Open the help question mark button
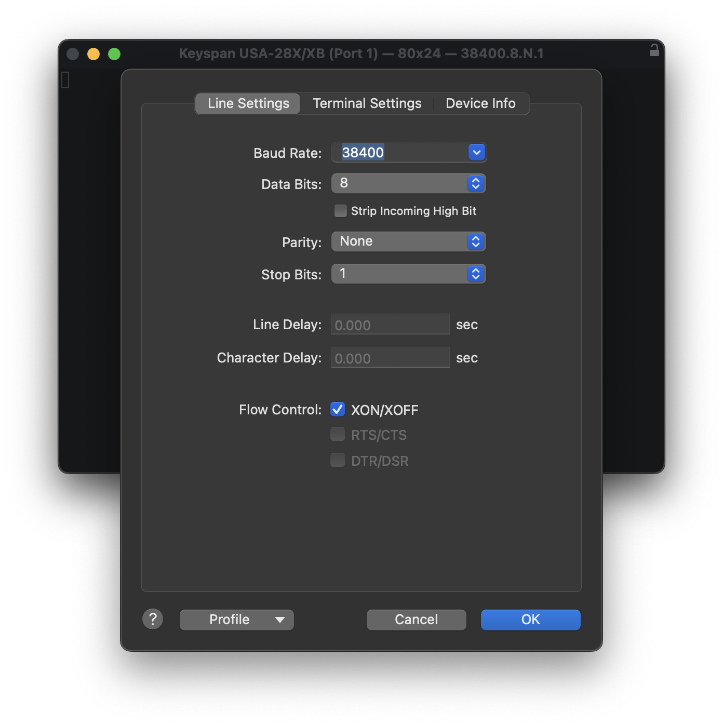This screenshot has width=723, height=728. click(x=153, y=619)
